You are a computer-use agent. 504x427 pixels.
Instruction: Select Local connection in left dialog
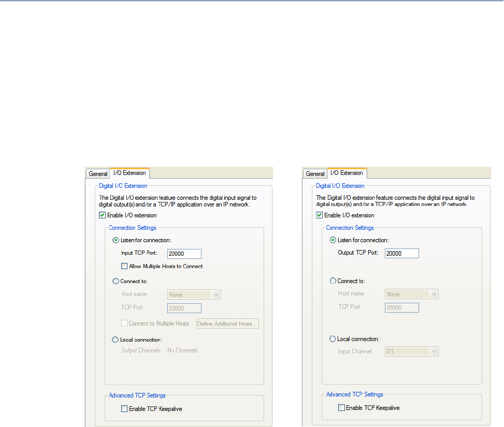point(115,340)
